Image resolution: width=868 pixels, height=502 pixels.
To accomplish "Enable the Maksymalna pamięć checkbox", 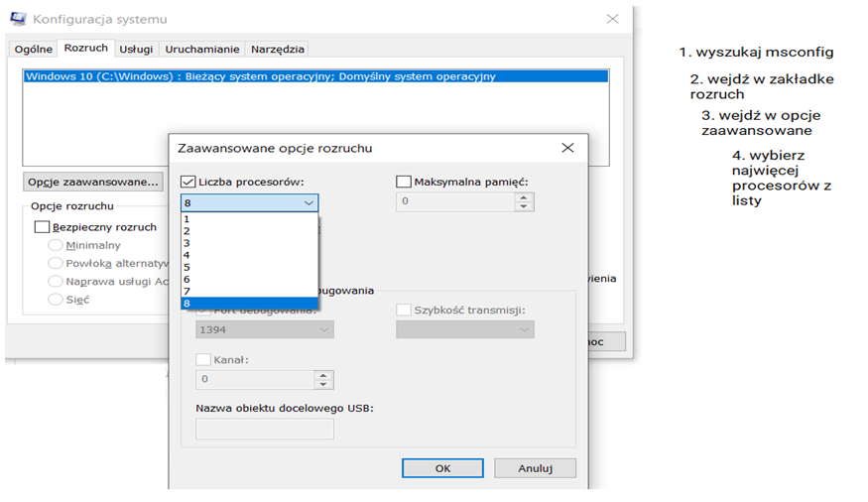I will point(404,182).
